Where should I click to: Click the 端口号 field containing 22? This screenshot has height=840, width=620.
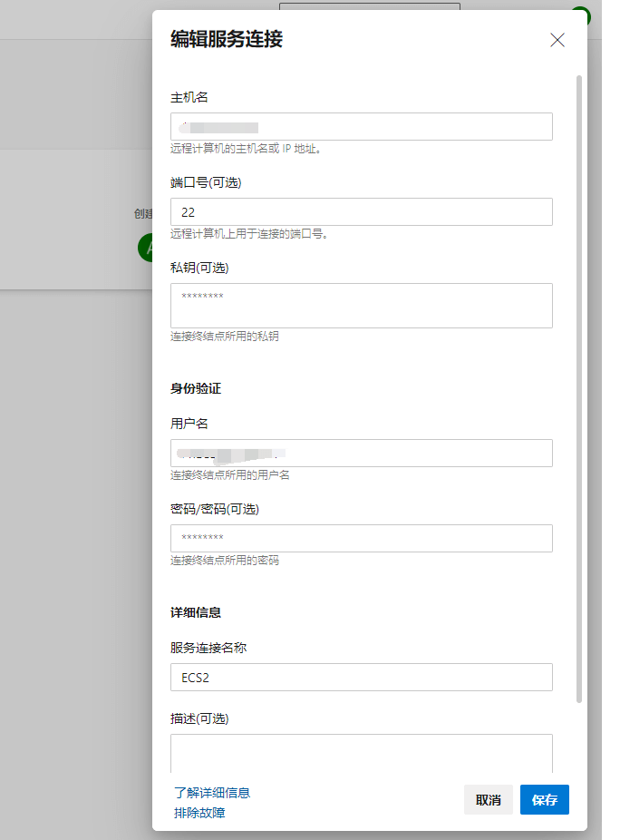[x=361, y=212]
